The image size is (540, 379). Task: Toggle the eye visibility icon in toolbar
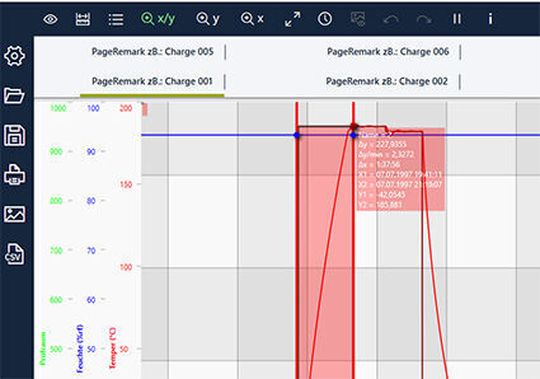tap(50, 19)
